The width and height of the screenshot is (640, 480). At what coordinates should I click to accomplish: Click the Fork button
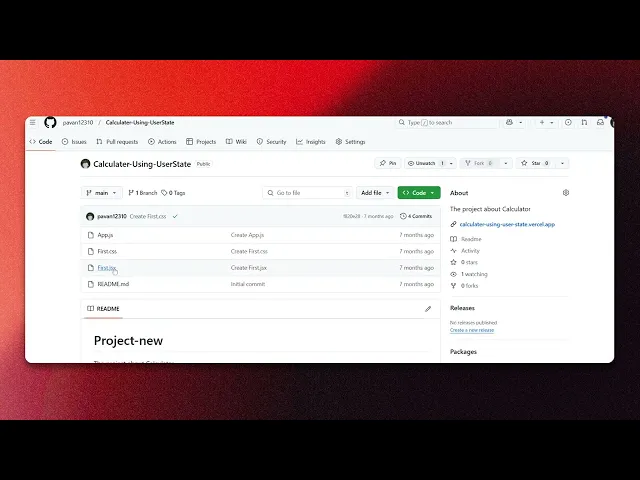tap(480, 163)
